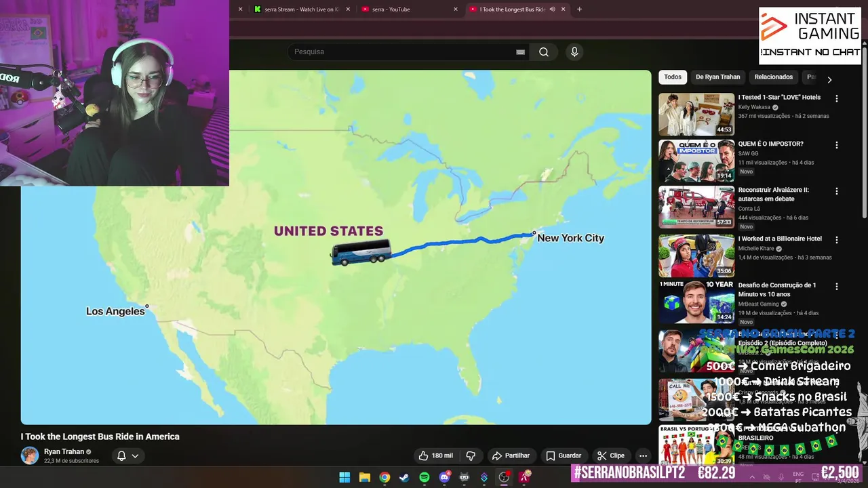Click the I Took the Longest Bus Ride title

(x=100, y=436)
